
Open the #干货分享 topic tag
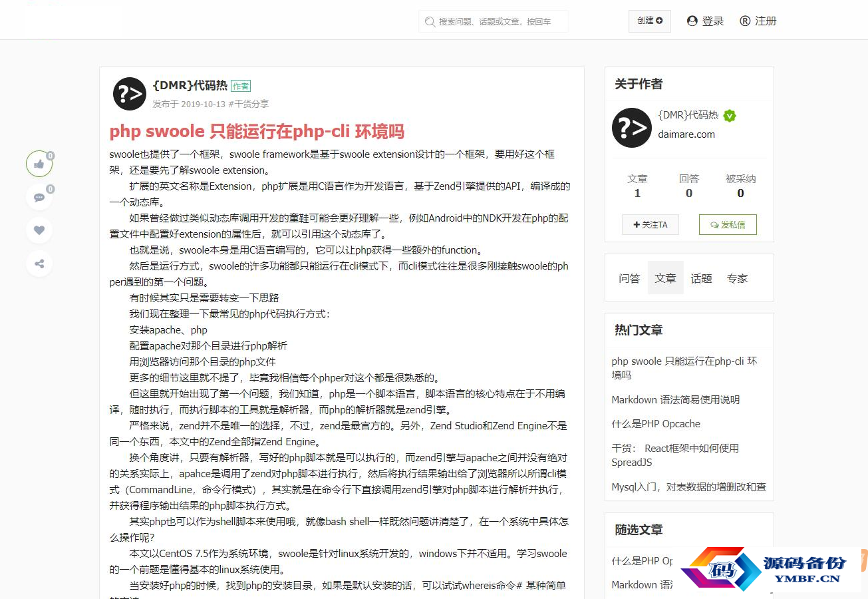tap(249, 104)
